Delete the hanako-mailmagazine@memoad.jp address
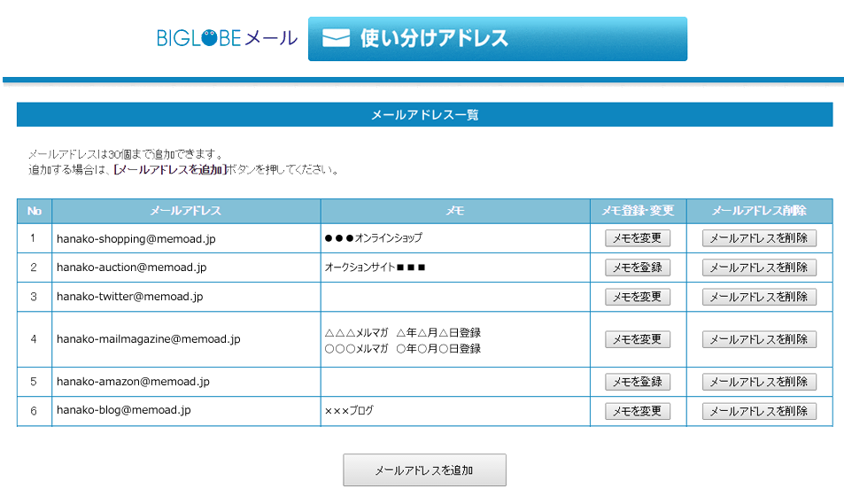 pos(759,339)
